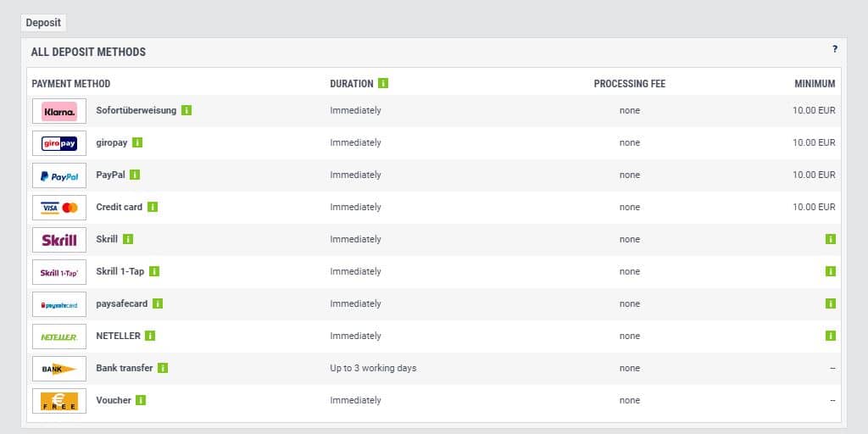
Task: Open info icon next to NETELLER name
Action: 150,336
